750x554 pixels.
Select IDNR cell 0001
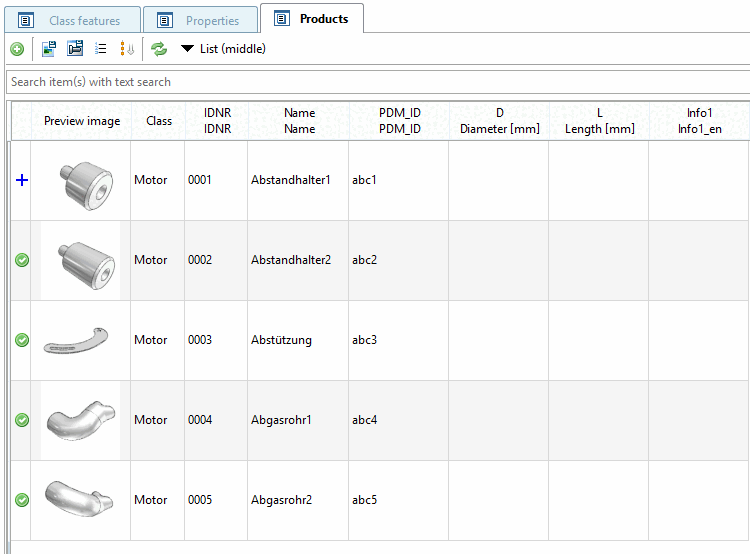point(216,180)
